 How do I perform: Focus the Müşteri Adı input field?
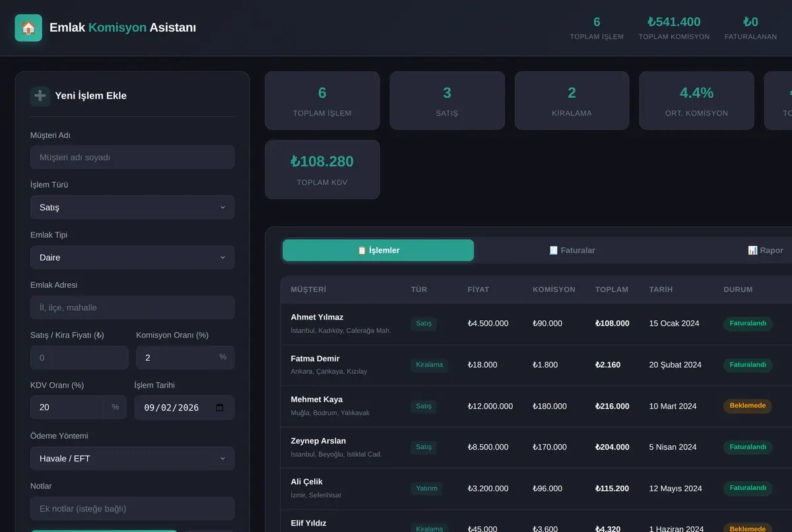coord(132,157)
